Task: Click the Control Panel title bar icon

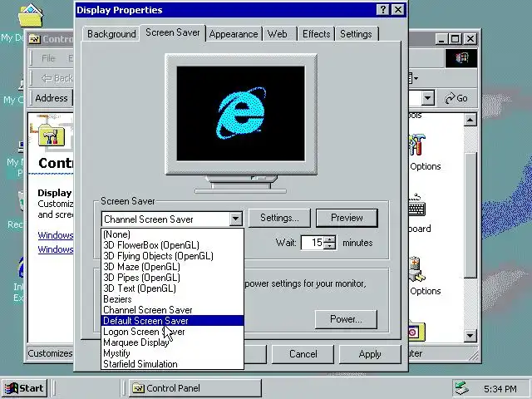Action: point(34,39)
